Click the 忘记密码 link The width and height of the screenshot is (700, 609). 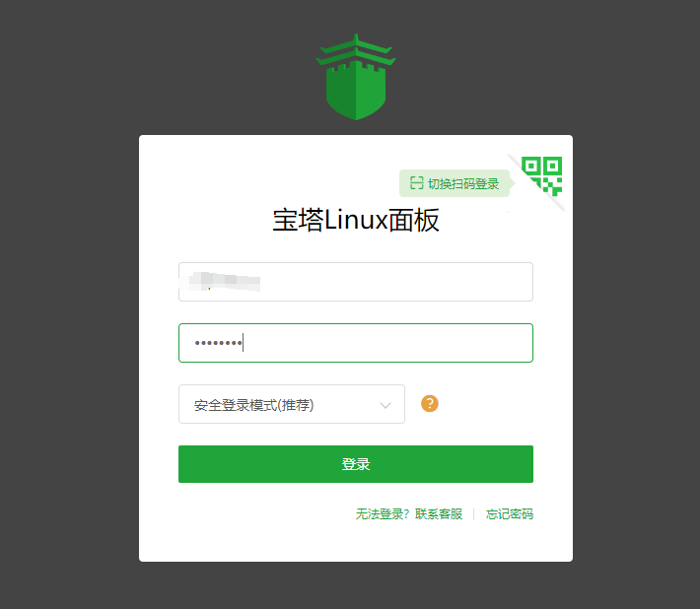510,514
